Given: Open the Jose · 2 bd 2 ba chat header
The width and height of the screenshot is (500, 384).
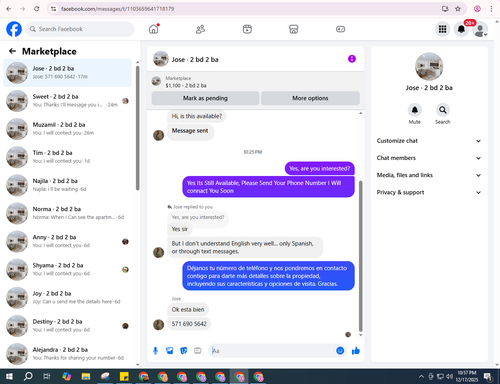Looking at the screenshot, I should pyautogui.click(x=195, y=59).
